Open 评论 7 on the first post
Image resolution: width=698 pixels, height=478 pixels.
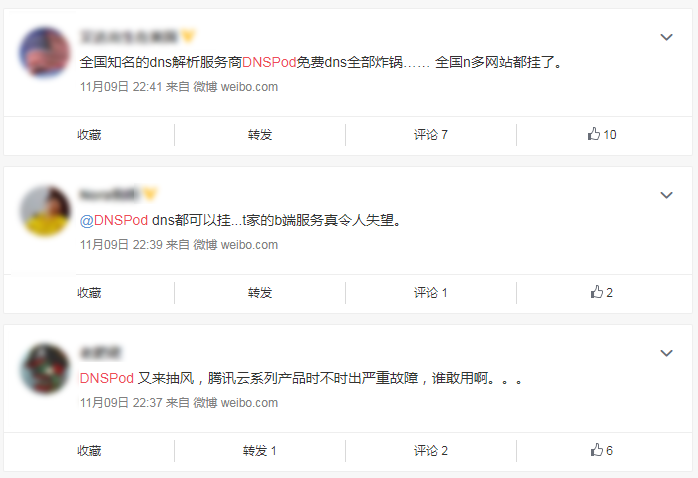(430, 134)
